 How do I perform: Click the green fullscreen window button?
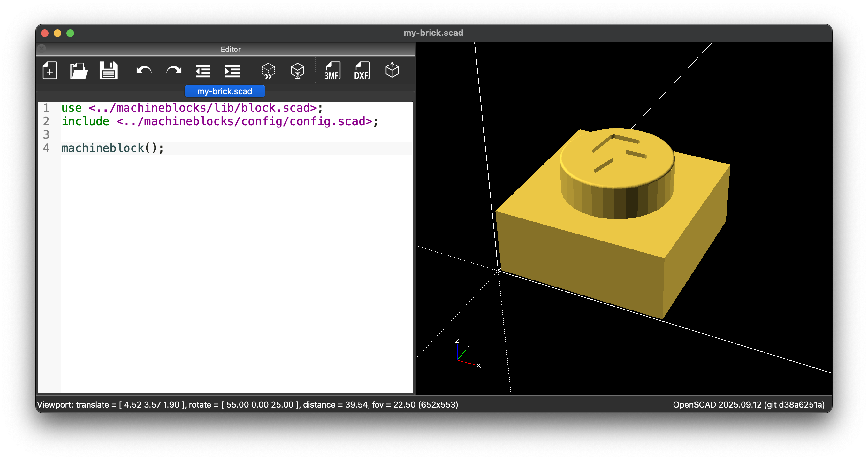[x=71, y=33]
